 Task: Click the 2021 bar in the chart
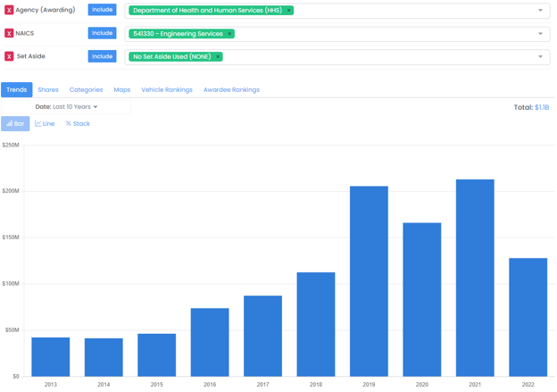point(475,278)
